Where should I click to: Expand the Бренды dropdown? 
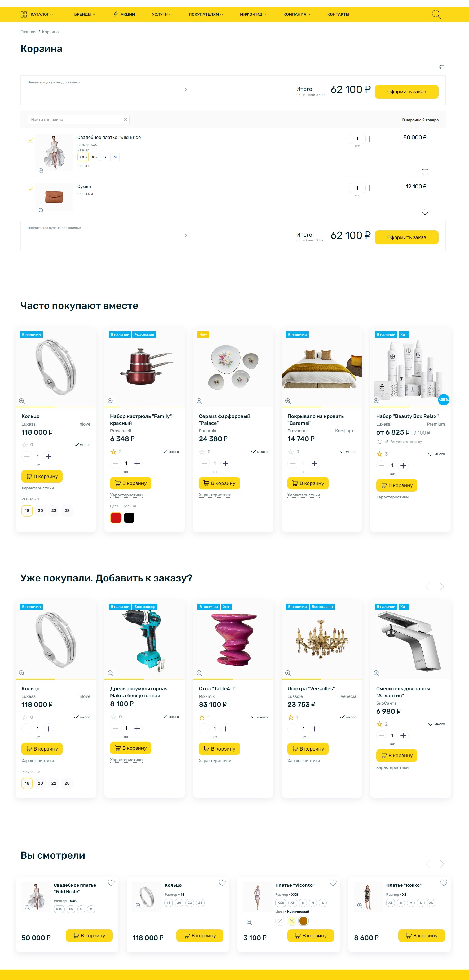tap(85, 15)
